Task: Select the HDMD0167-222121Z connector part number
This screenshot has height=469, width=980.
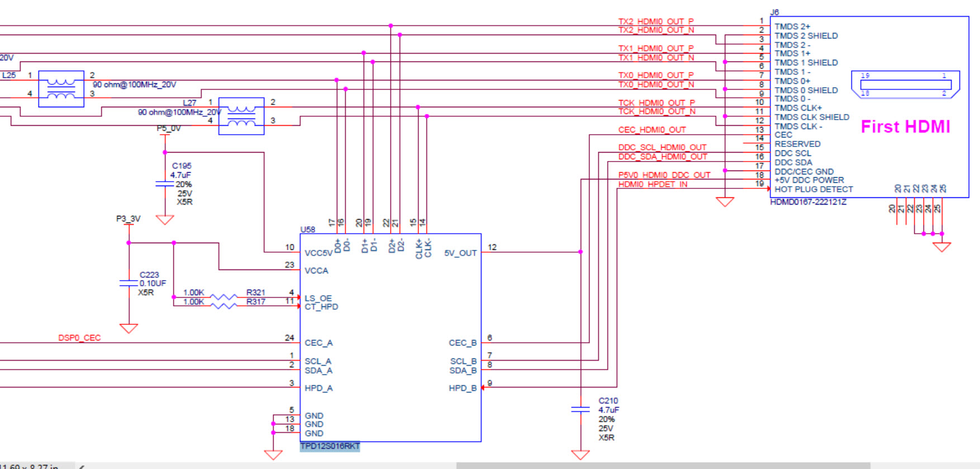Action: [808, 202]
